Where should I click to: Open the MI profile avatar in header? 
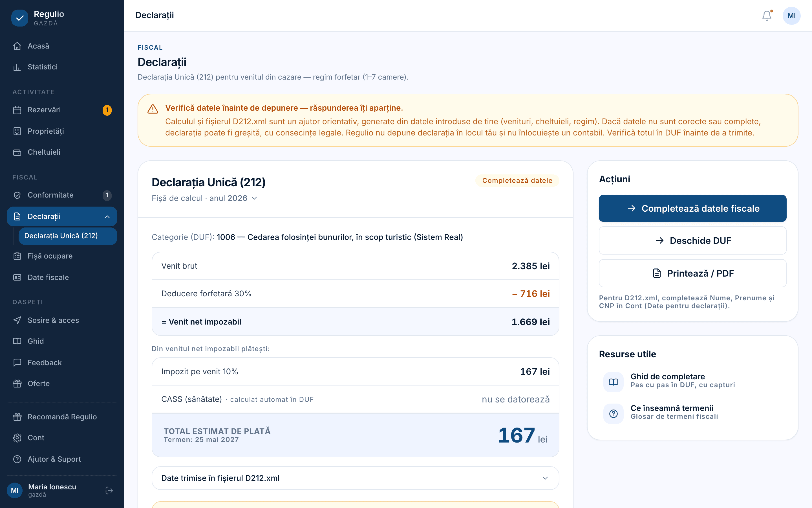[x=791, y=16]
